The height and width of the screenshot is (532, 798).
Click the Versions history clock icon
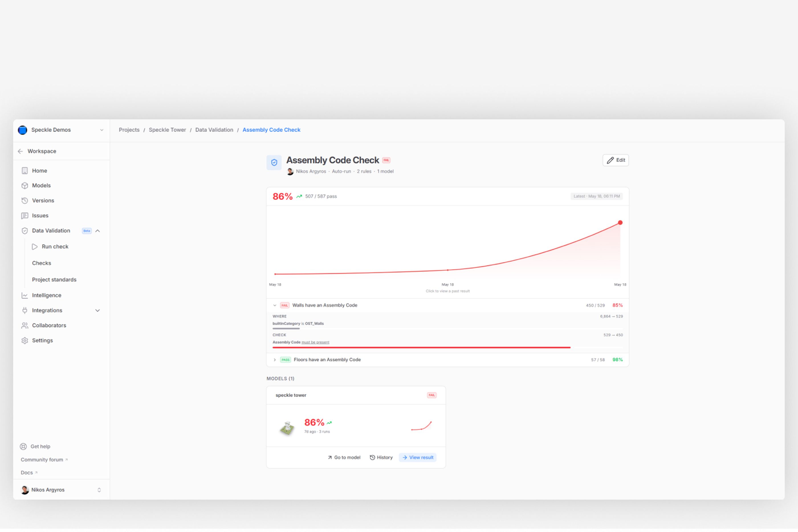click(x=25, y=201)
